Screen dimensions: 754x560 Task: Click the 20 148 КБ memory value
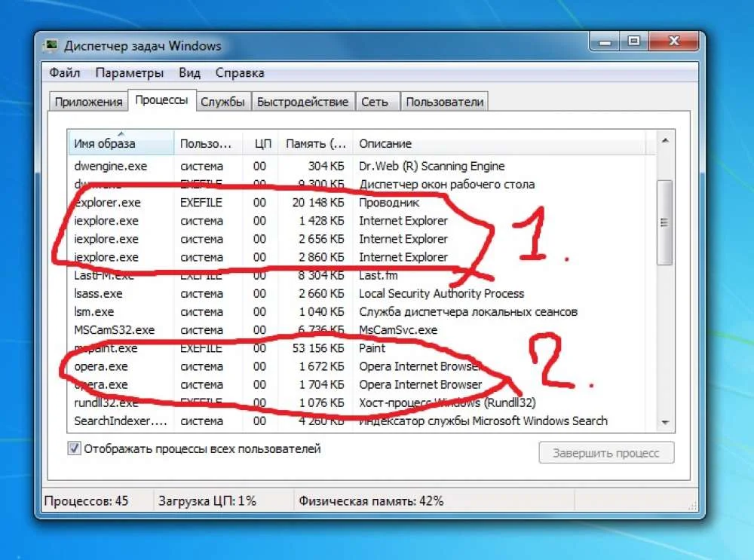pyautogui.click(x=318, y=203)
